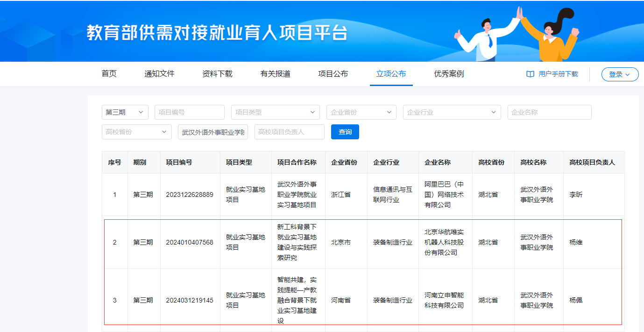Click the platform title 教育部供需对接就业育人项目平台
The height and width of the screenshot is (332, 644).
tap(217, 33)
